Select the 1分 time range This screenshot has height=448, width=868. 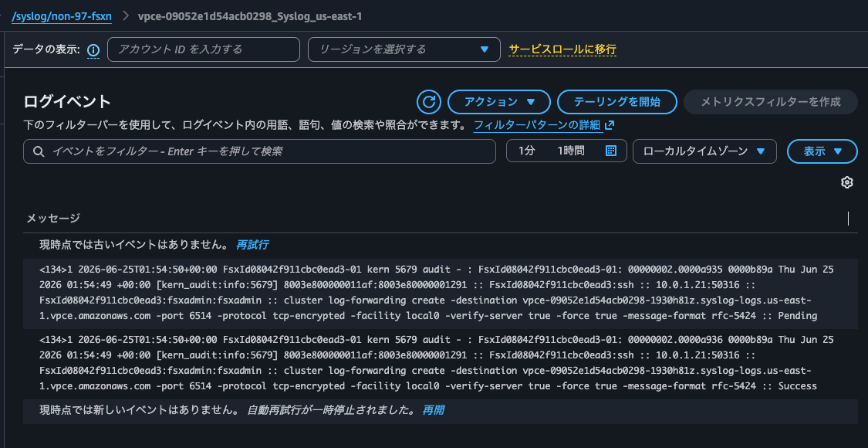pos(526,151)
